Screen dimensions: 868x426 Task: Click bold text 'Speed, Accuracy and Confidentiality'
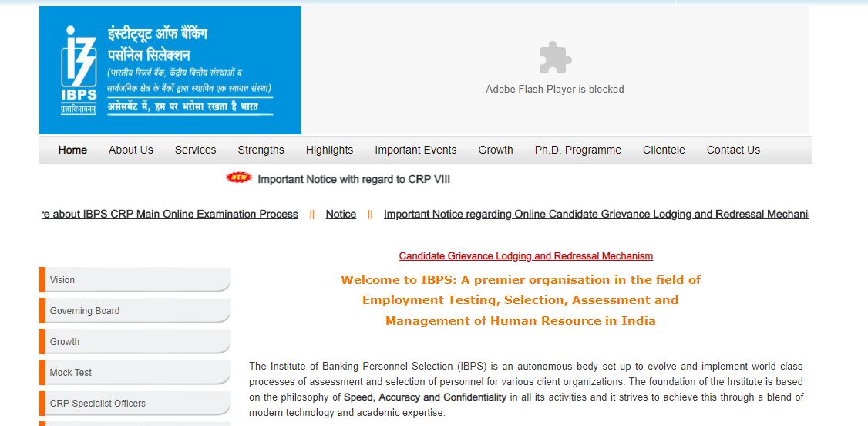[426, 397]
